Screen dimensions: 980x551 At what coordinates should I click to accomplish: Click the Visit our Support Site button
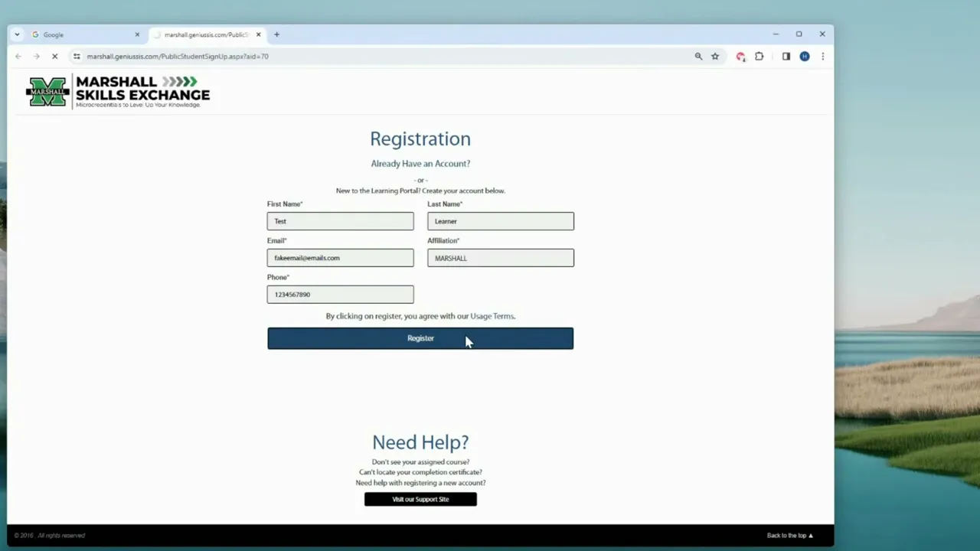click(x=420, y=500)
